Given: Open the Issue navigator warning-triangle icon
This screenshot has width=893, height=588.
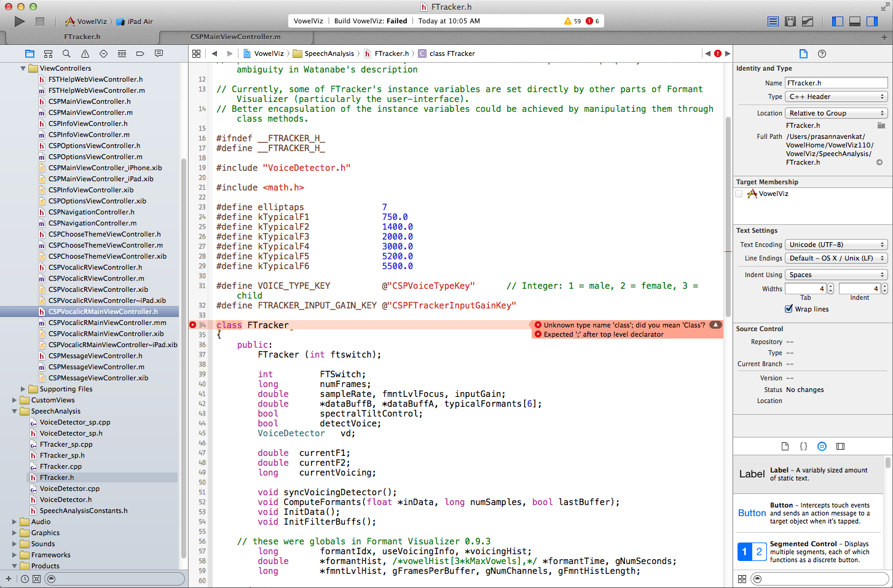Looking at the screenshot, I should (85, 53).
